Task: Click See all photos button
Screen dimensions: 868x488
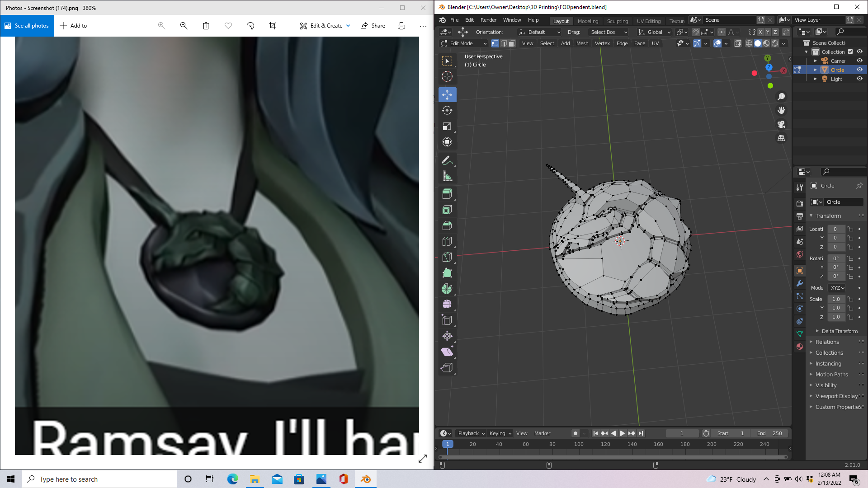Action: point(27,26)
